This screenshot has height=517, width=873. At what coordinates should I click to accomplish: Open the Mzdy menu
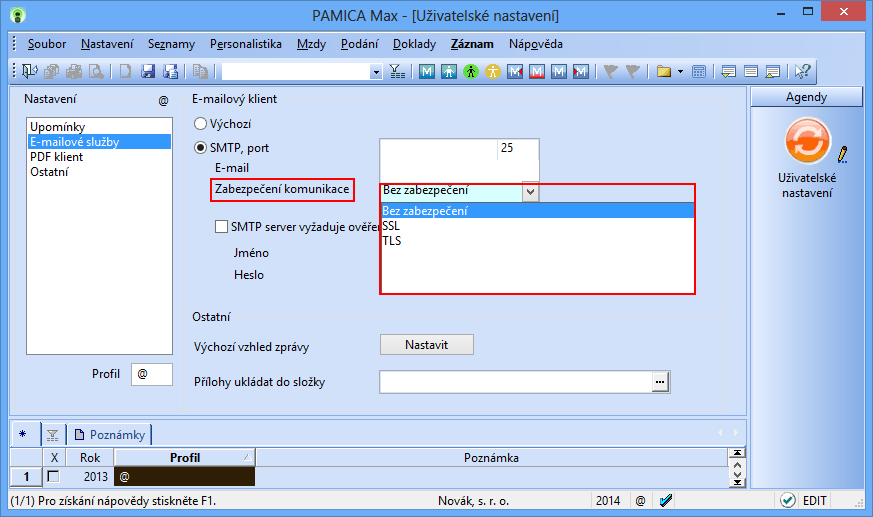pyautogui.click(x=311, y=44)
